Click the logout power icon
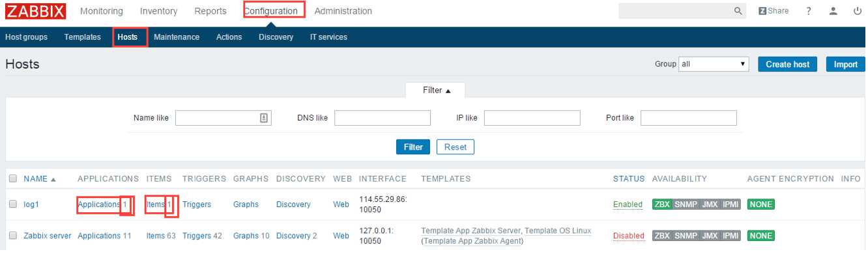This screenshot has width=868, height=254. tap(858, 11)
